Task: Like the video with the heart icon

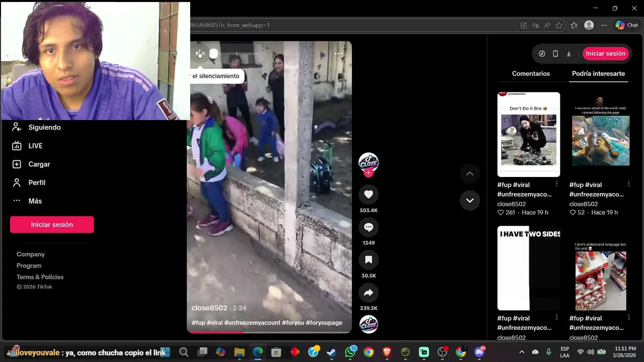Action: [x=368, y=195]
